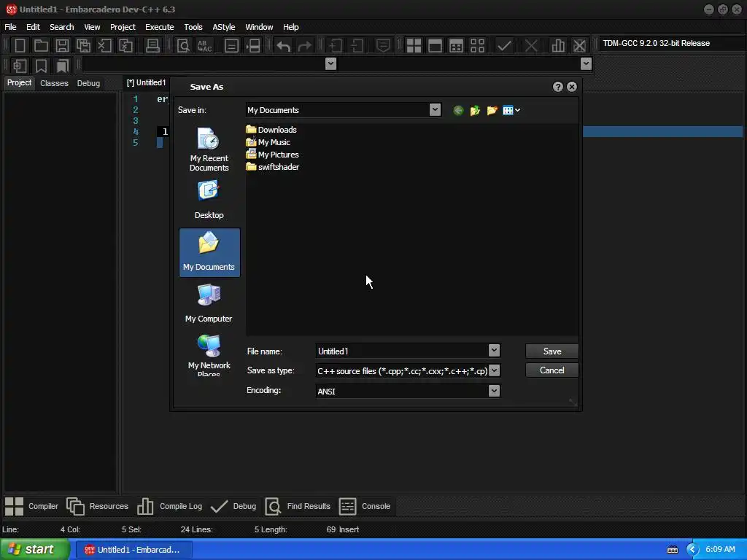Select the Untitled1 editor tab
The image size is (747, 560).
point(146,83)
